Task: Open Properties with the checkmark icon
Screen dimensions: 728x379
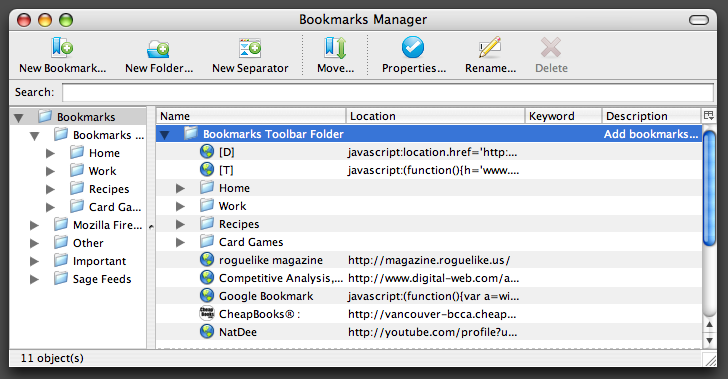Action: click(413, 47)
